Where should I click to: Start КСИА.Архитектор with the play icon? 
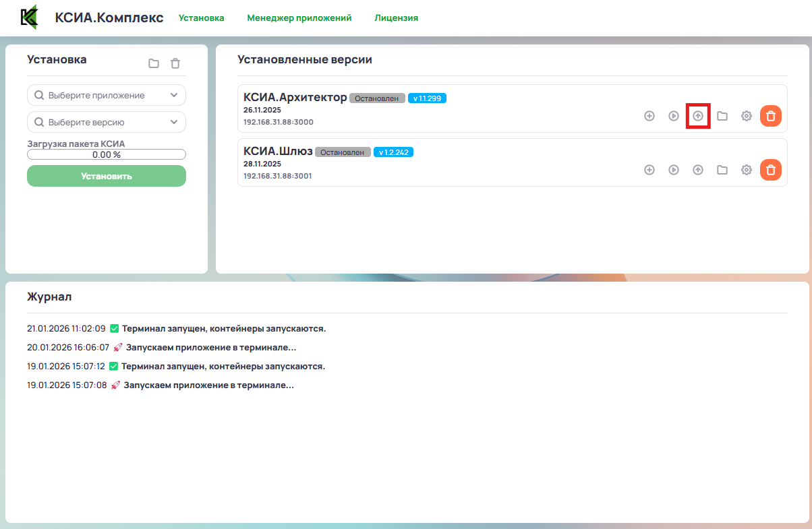point(674,115)
